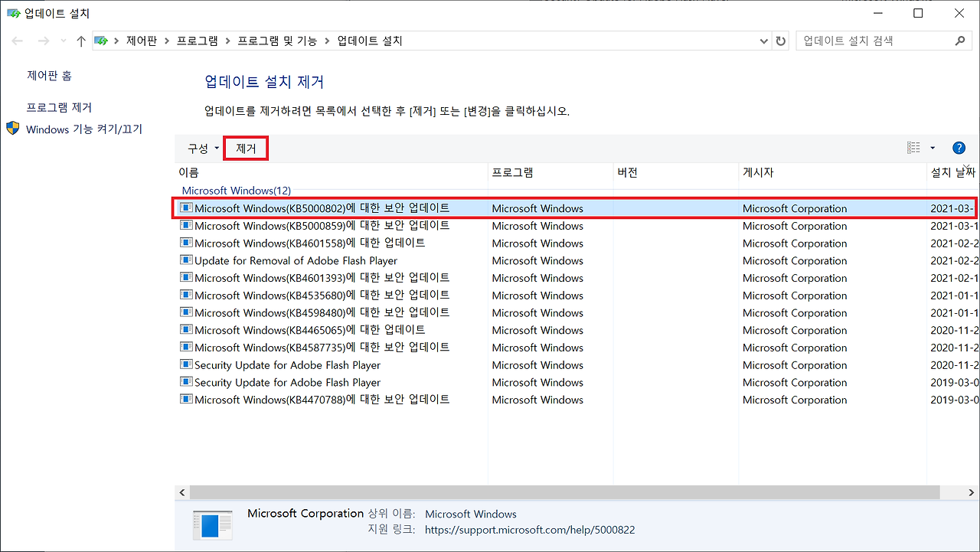980x552 pixels.
Task: Click the refresh icon beside the address bar
Action: (780, 40)
